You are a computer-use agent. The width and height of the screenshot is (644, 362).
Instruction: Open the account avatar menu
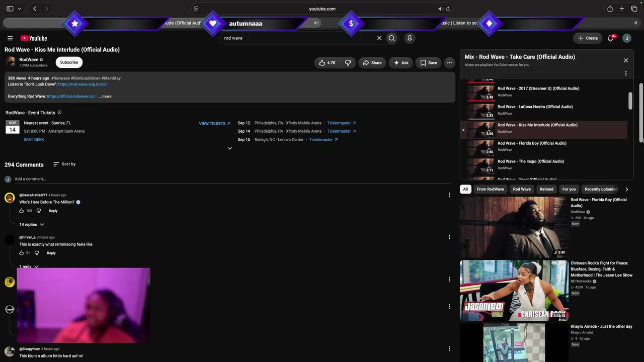click(627, 38)
